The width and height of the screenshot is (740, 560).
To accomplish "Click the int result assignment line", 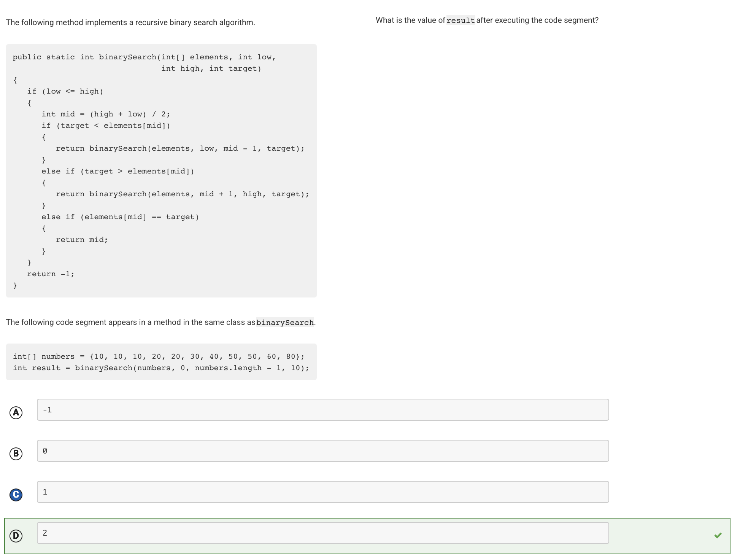I will (x=160, y=367).
